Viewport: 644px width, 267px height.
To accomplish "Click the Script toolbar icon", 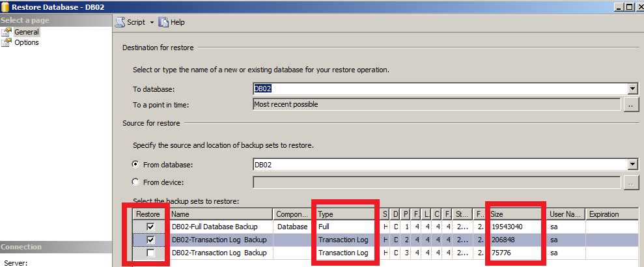I will coord(120,22).
